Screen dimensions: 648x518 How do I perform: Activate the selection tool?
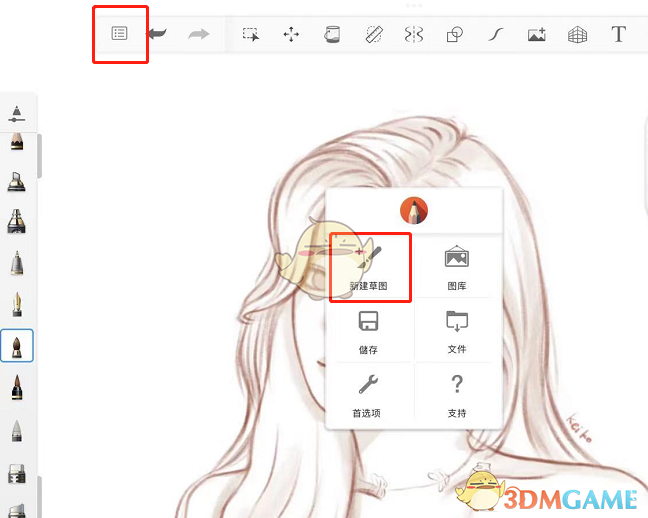pos(251,34)
